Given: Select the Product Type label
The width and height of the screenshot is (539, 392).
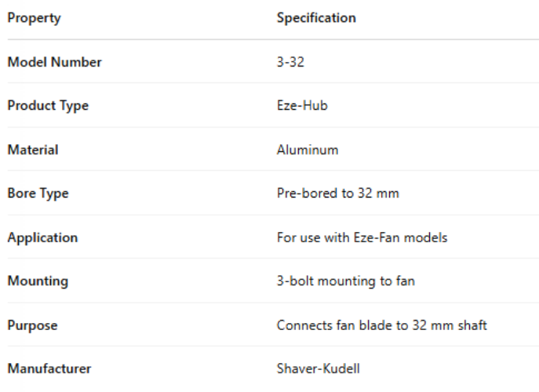Looking at the screenshot, I should (48, 106).
